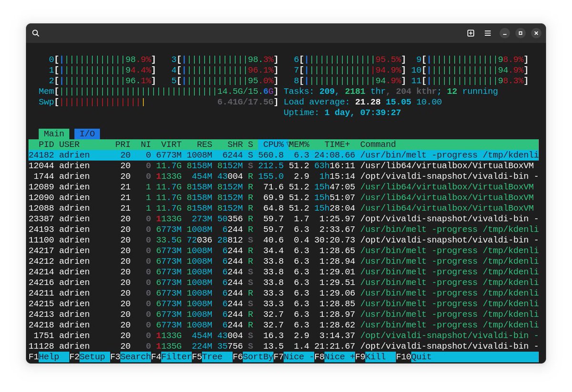Sort by USER column header
Screen dimensions: 572x392
pyautogui.click(x=69, y=144)
